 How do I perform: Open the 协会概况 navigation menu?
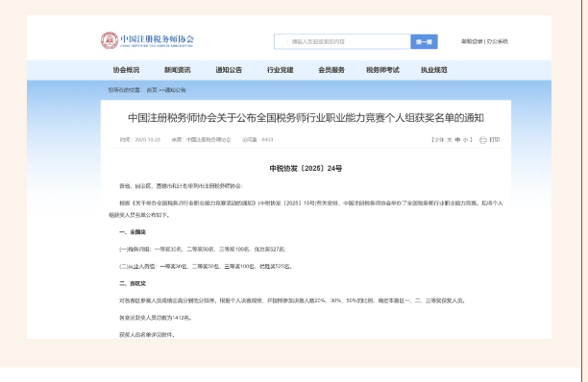127,70
